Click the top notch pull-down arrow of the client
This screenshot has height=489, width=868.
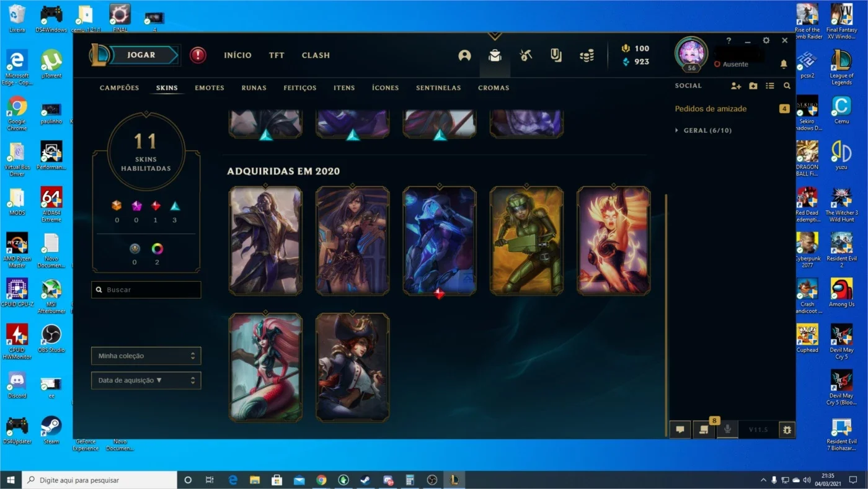point(494,36)
